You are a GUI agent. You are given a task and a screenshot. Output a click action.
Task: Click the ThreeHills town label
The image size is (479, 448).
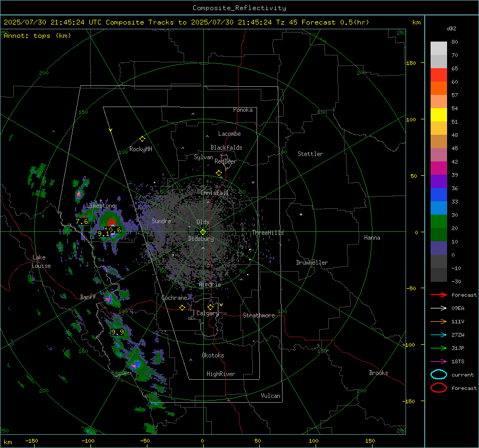[x=268, y=233]
